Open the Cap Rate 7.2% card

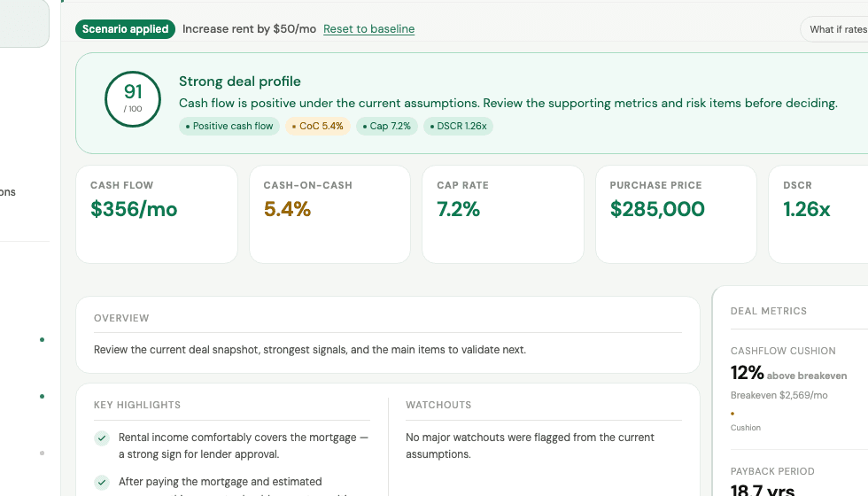click(503, 214)
